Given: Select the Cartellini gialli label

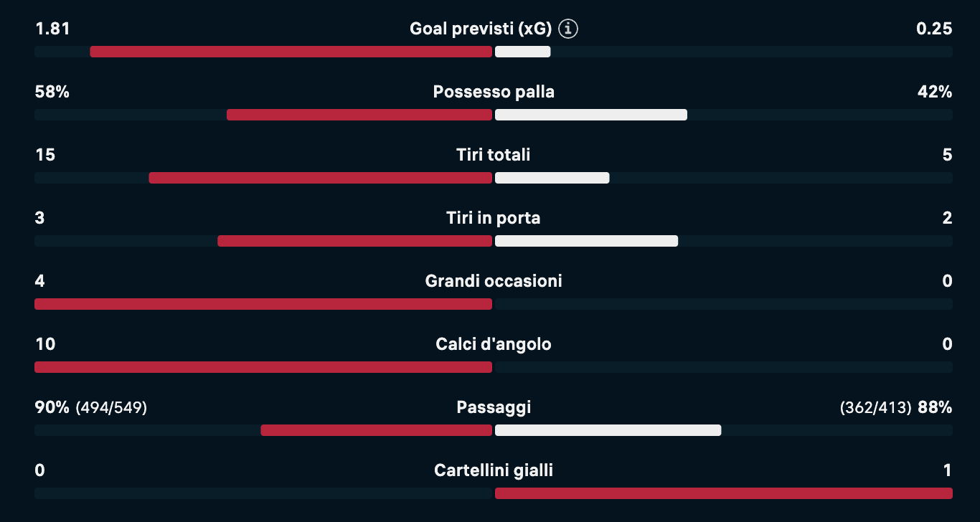Looking at the screenshot, I should pos(494,470).
